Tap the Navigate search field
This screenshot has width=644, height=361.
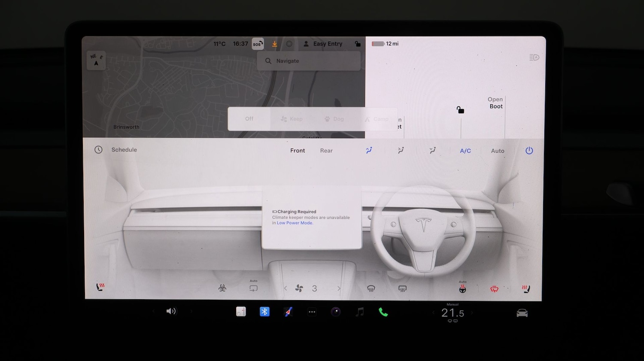point(308,61)
